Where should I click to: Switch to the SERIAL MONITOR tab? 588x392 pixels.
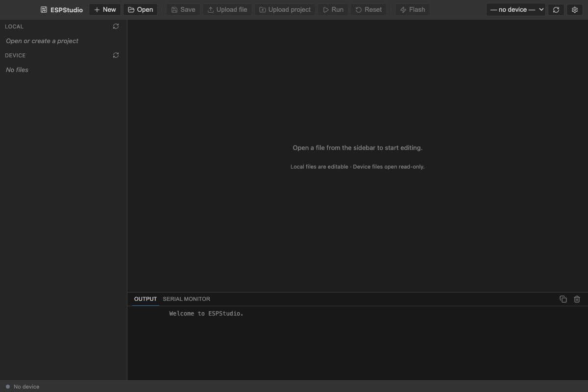(186, 299)
